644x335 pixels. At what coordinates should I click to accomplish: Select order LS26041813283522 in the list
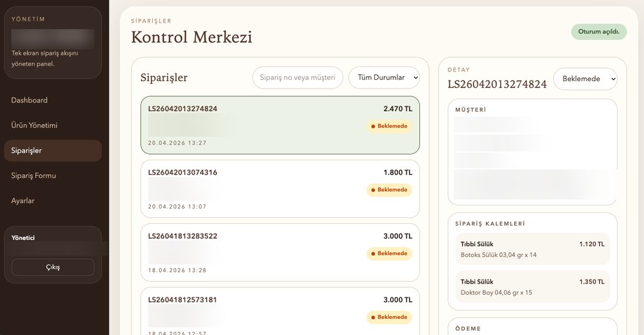(x=280, y=252)
